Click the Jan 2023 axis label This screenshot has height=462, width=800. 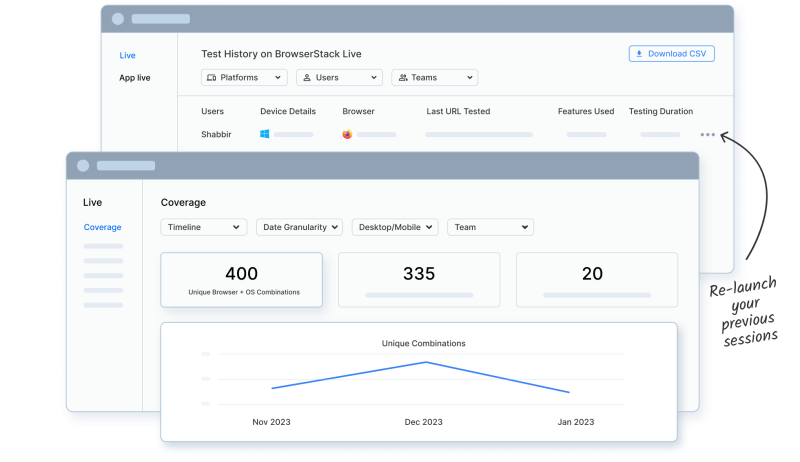click(576, 422)
